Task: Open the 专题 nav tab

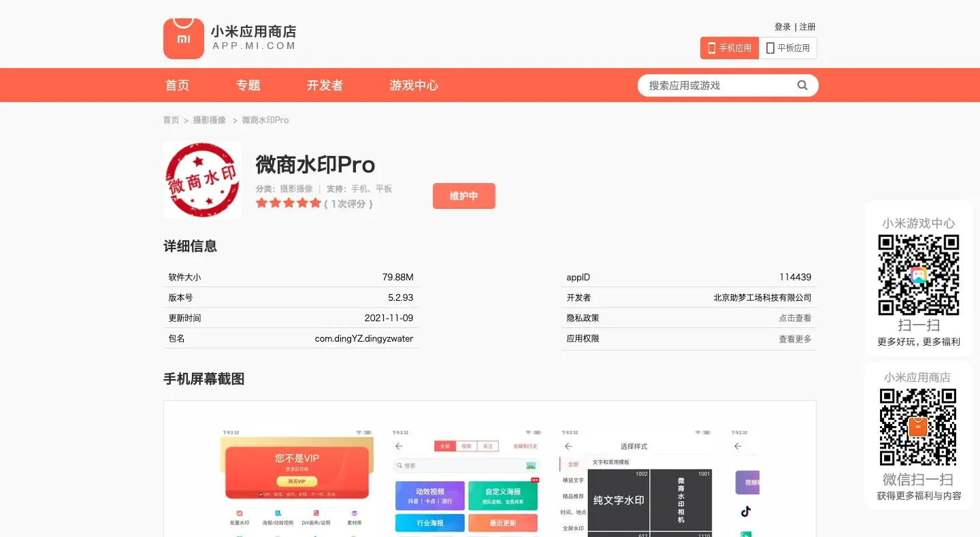Action: pyautogui.click(x=248, y=85)
